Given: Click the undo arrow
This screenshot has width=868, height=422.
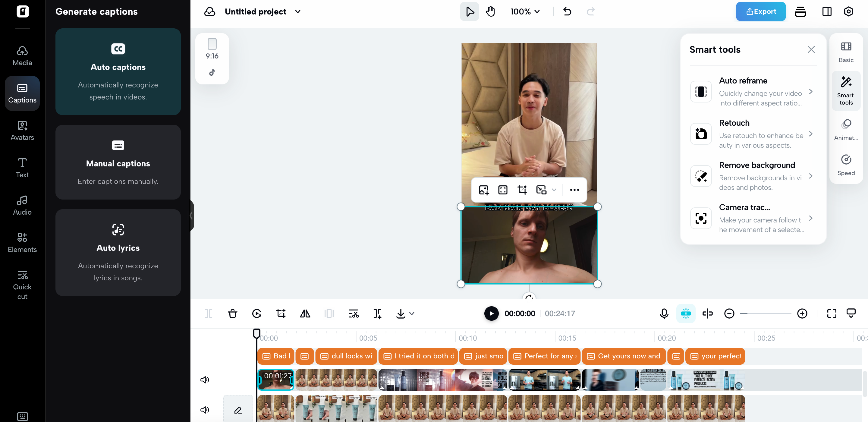Looking at the screenshot, I should coord(567,11).
